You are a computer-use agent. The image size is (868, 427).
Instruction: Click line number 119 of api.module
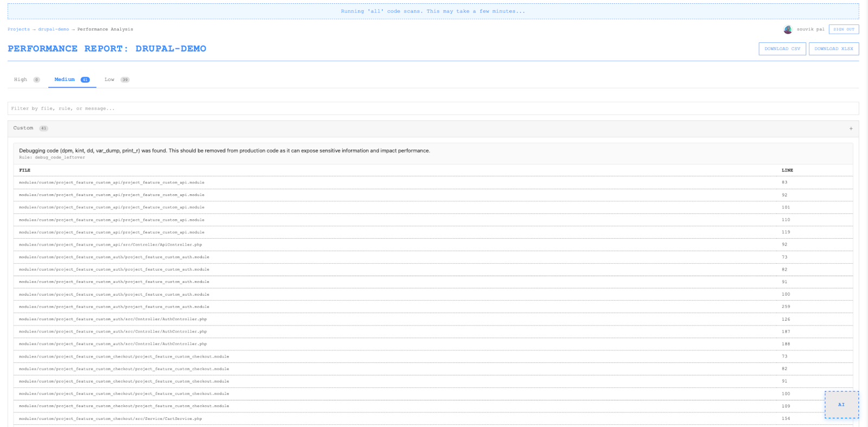[786, 232]
